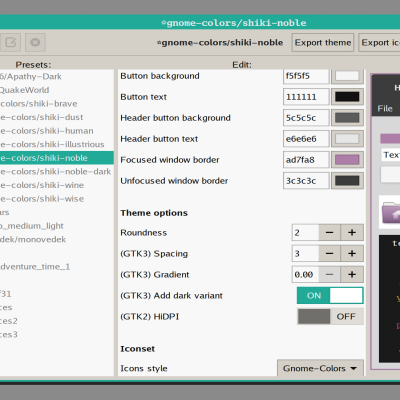The height and width of the screenshot is (400, 400).
Task: Select the highlighted shiki-noble preset
Action: click(57, 158)
